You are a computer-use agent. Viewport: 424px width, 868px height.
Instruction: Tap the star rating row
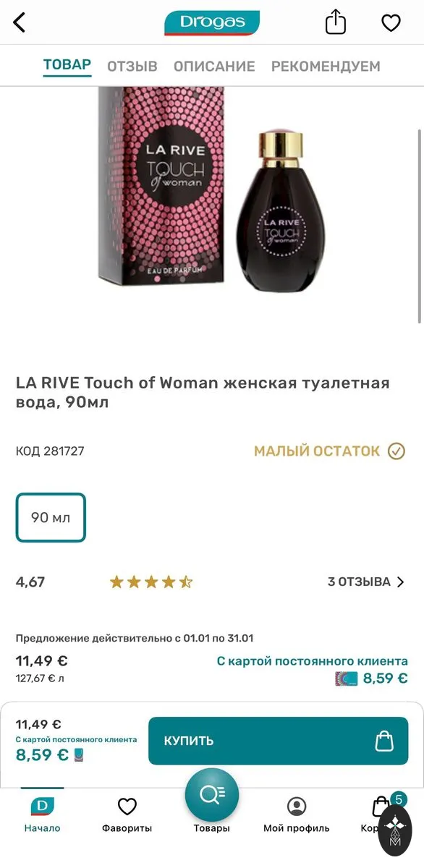click(151, 582)
